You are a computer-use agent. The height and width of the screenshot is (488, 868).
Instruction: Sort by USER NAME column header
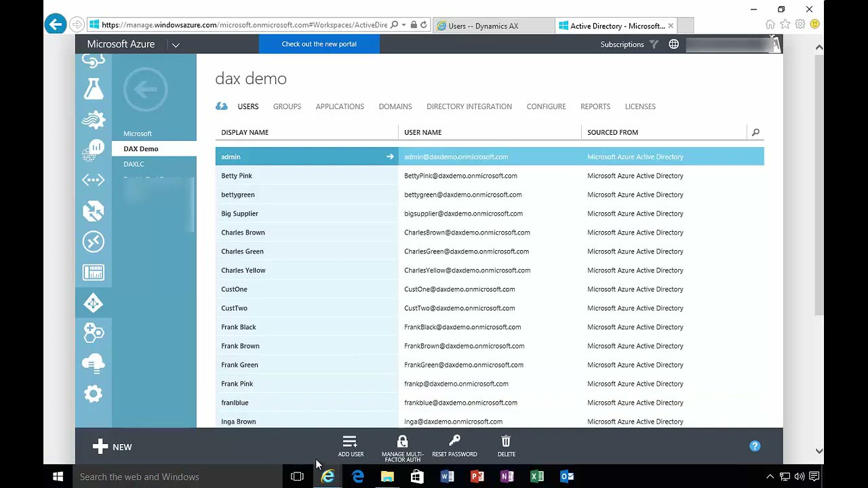click(x=422, y=132)
